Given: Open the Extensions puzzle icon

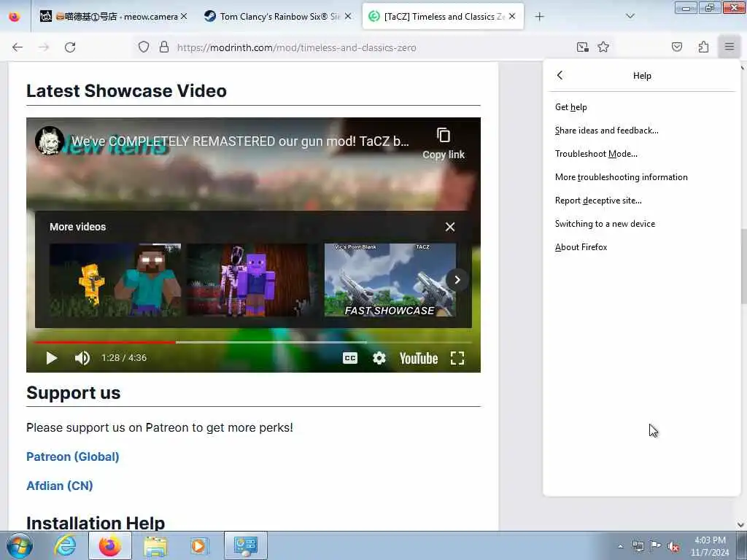Looking at the screenshot, I should point(703,47).
